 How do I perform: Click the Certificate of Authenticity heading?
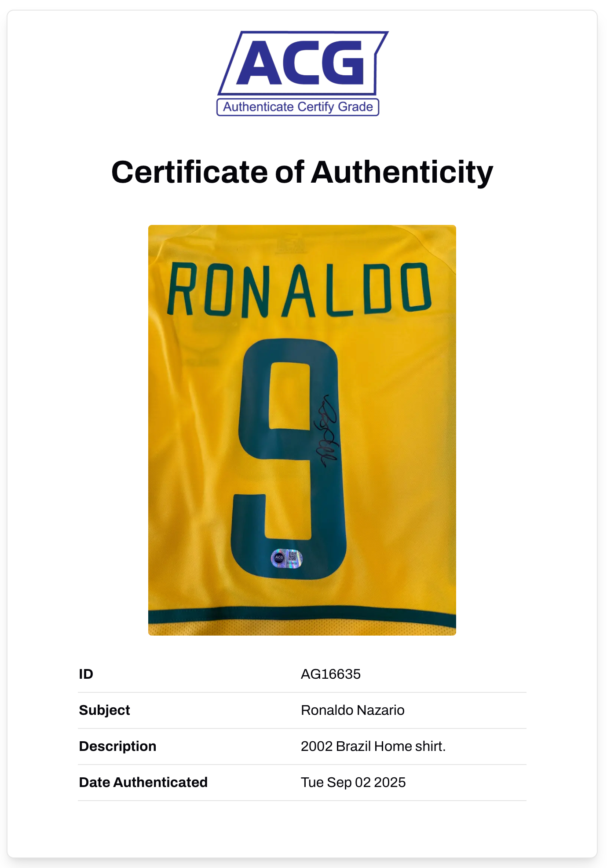pyautogui.click(x=302, y=172)
